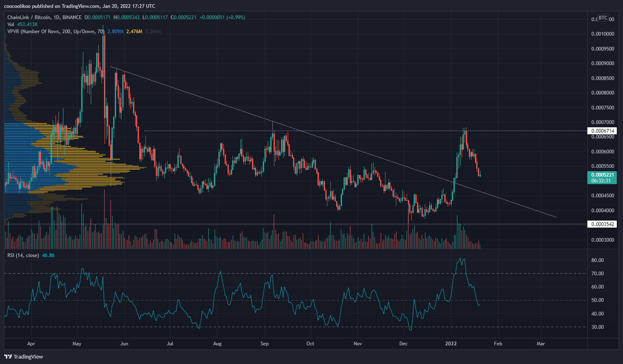Click the 0.0006000 price axis label
Viewport: 623px width, 364px height.
click(603, 152)
